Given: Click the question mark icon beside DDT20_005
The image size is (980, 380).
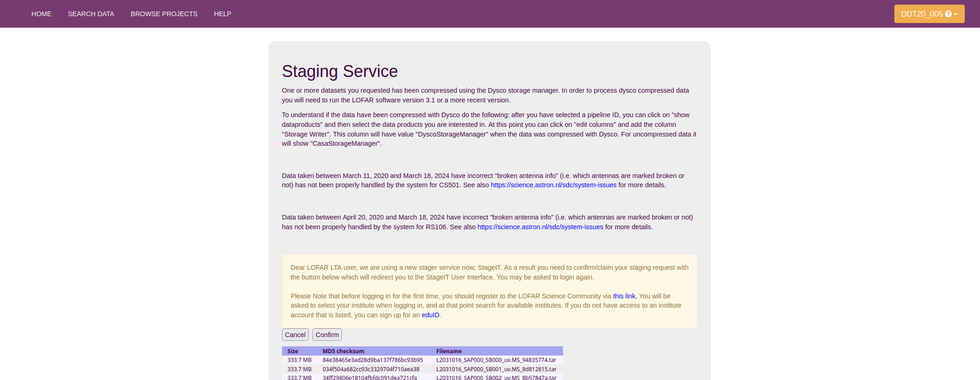Looking at the screenshot, I should 948,14.
